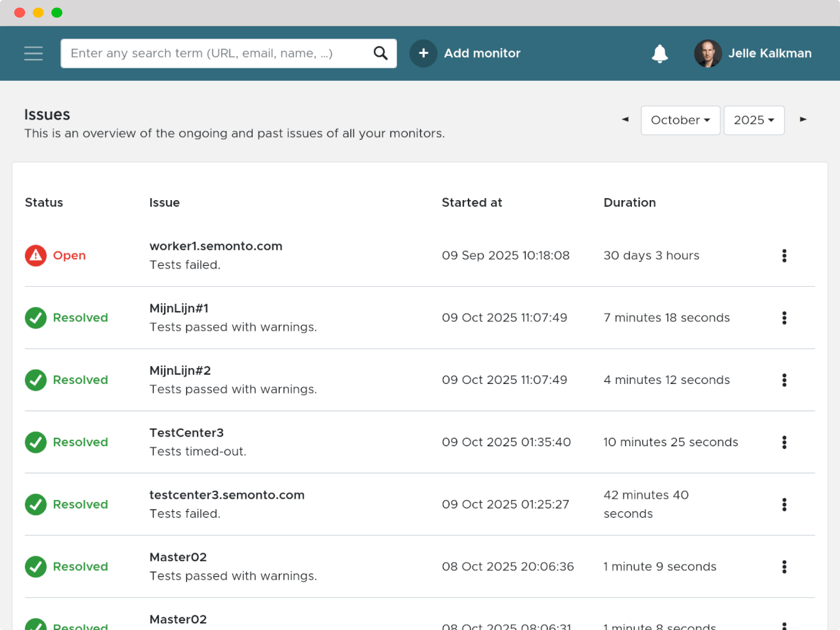The width and height of the screenshot is (840, 630).
Task: Click the right arrow to go to next month
Action: coord(802,120)
